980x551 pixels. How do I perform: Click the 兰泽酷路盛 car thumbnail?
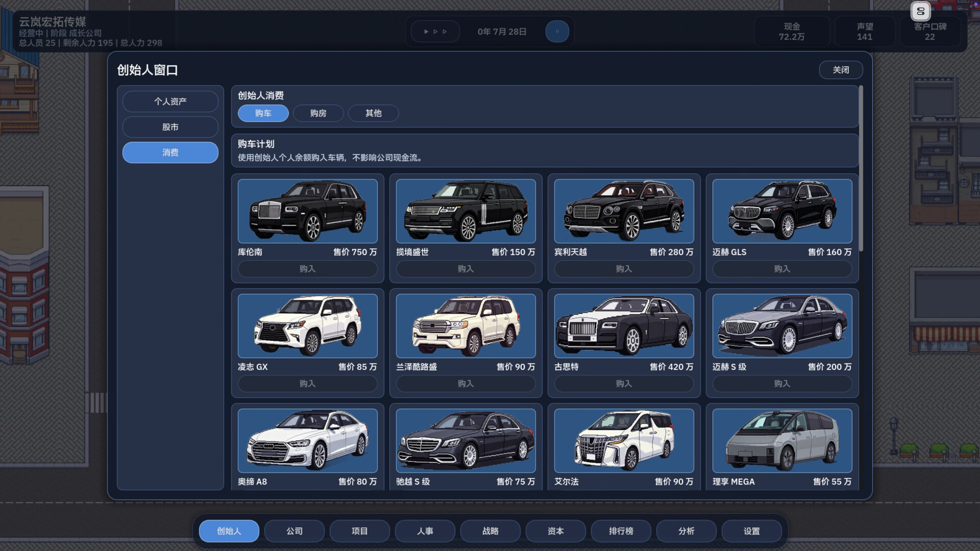click(x=466, y=325)
